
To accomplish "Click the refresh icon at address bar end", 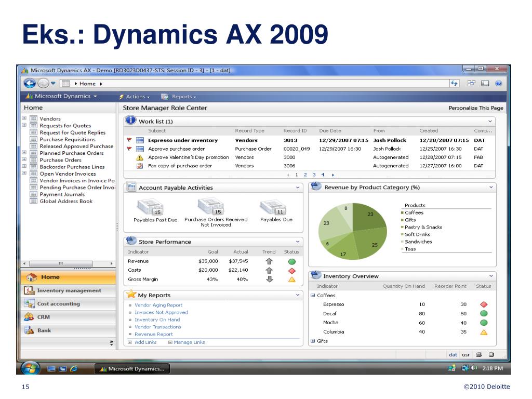I will click(x=454, y=84).
